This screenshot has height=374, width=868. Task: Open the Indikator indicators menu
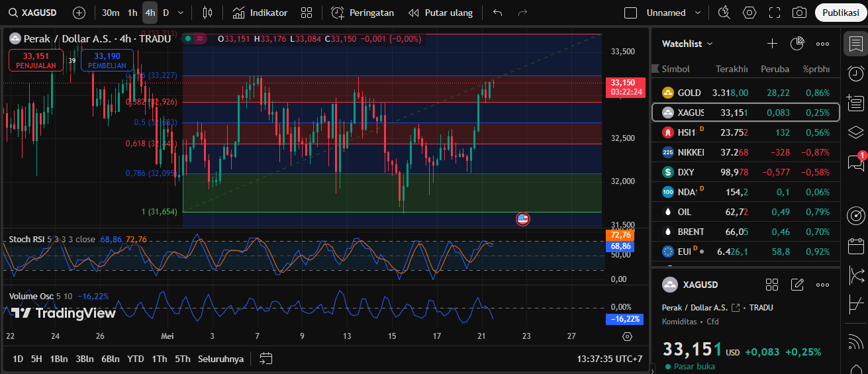pos(260,13)
